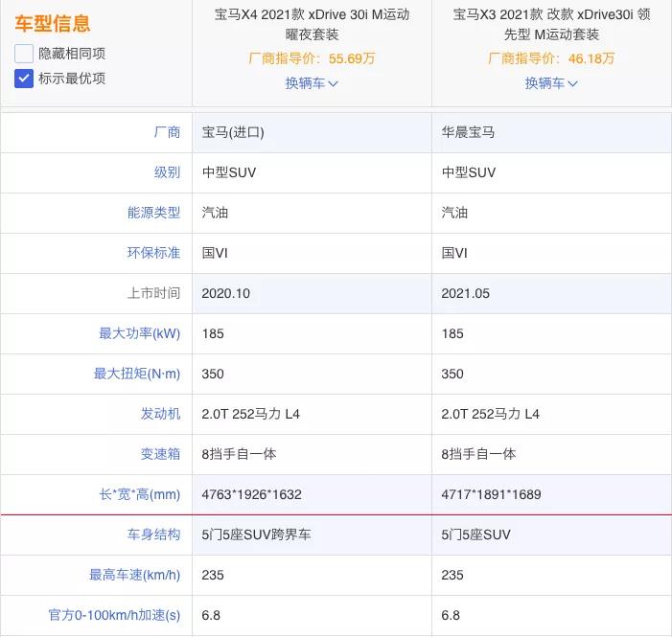Select the 宝马(进口) manufacturer cell

tap(312, 132)
